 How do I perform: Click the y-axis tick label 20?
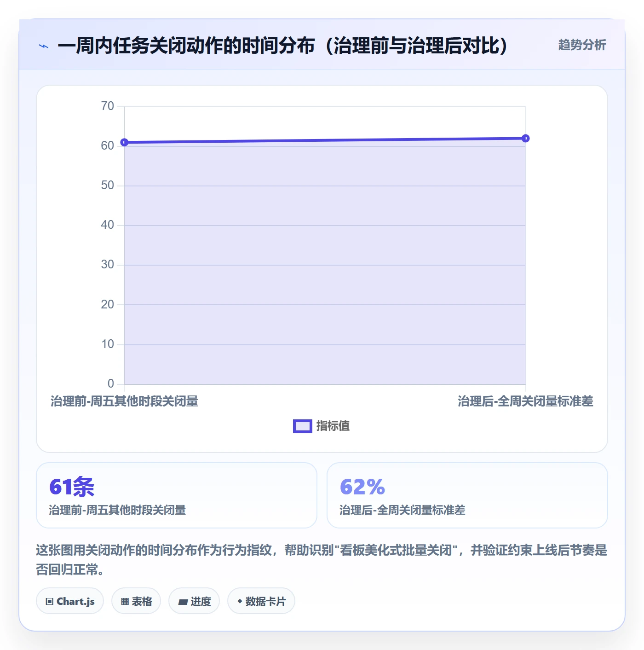point(107,305)
